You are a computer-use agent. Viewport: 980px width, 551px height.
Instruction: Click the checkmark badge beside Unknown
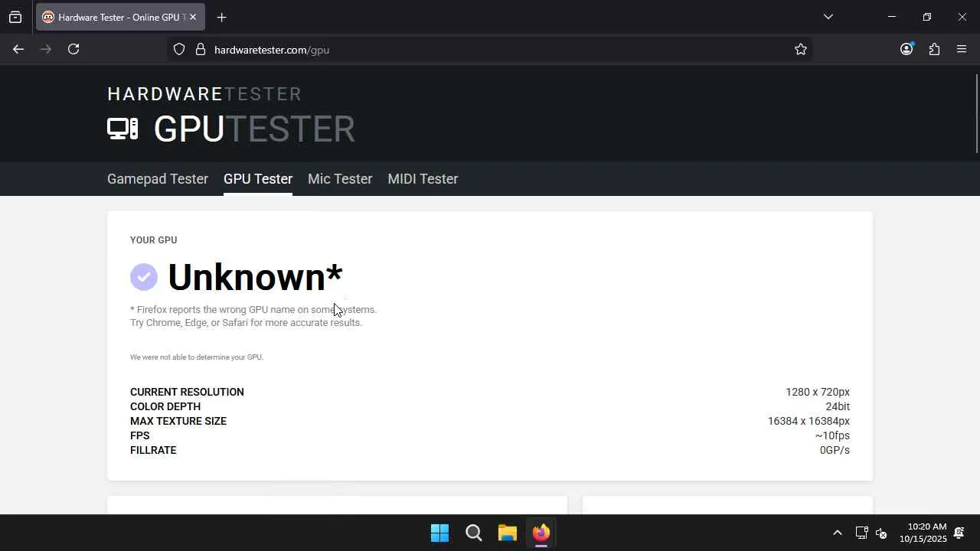pos(144,277)
